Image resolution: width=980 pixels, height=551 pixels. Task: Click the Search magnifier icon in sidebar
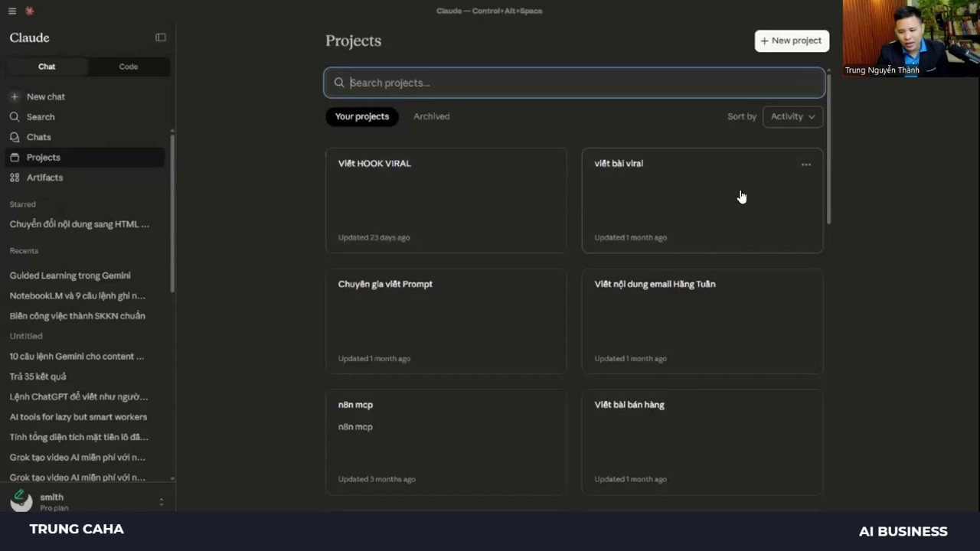(x=15, y=117)
